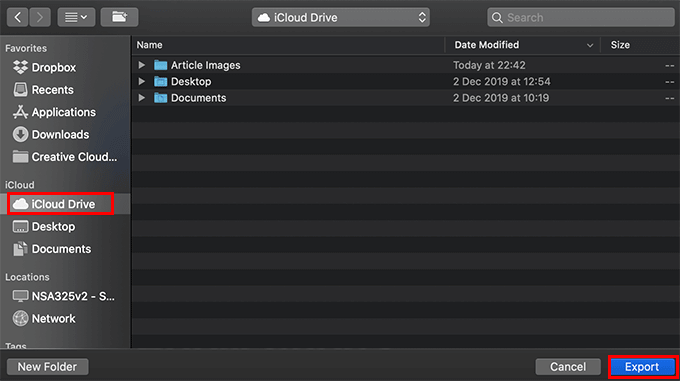The width and height of the screenshot is (680, 381).
Task: Open Creative Cloud folder in sidebar
Action: (65, 157)
